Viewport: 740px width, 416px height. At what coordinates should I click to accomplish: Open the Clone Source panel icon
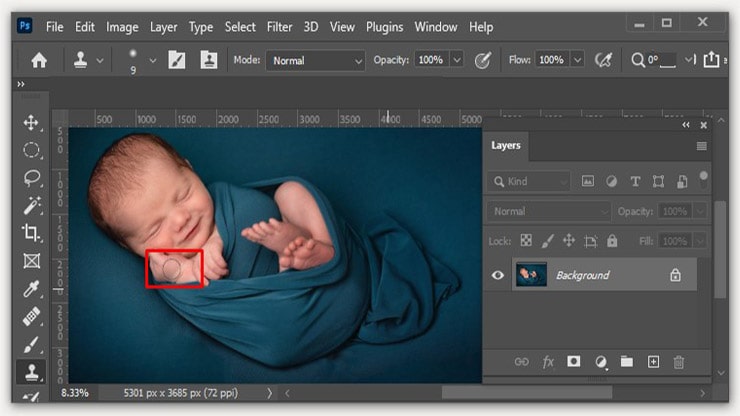[x=209, y=60]
